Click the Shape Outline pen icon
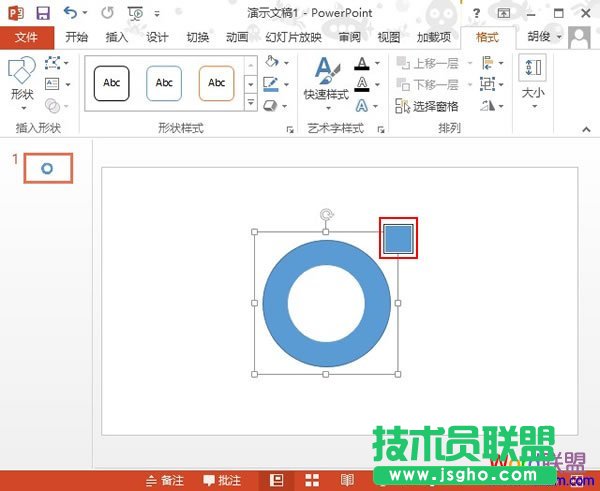This screenshot has height=491, width=600. point(271,84)
